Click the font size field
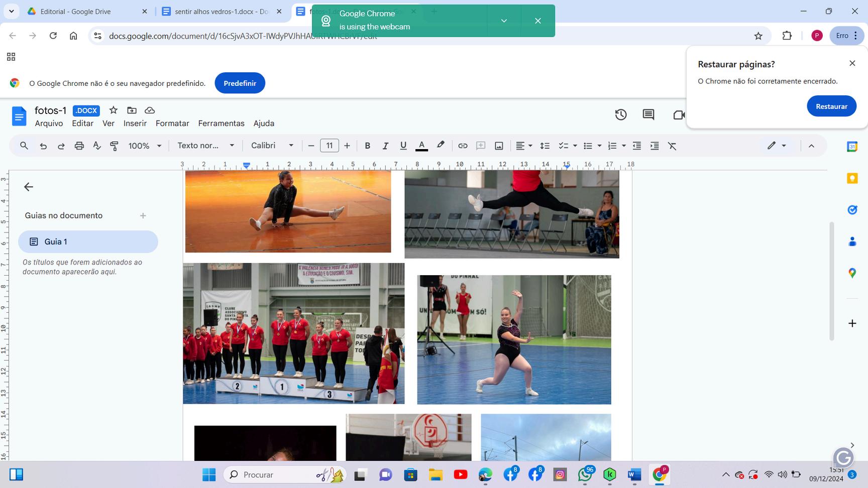This screenshot has height=488, width=868. [x=330, y=146]
